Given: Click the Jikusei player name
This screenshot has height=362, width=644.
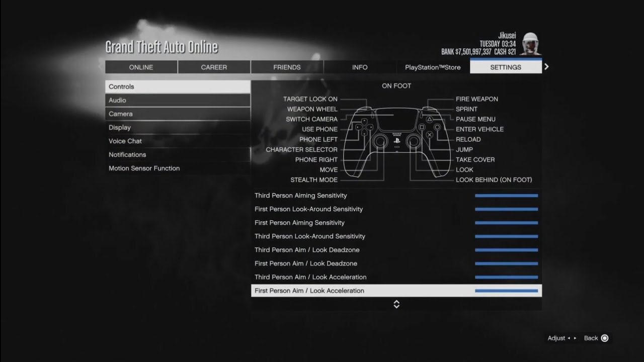Looking at the screenshot, I should 507,36.
